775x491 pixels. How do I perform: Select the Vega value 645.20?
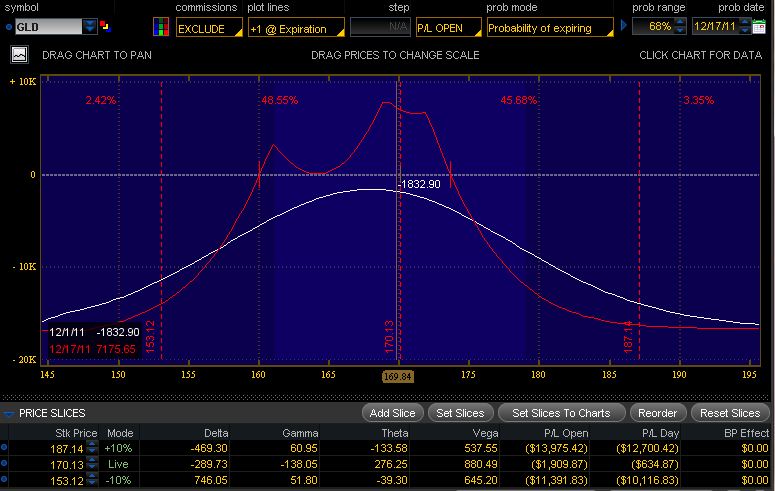tap(481, 480)
